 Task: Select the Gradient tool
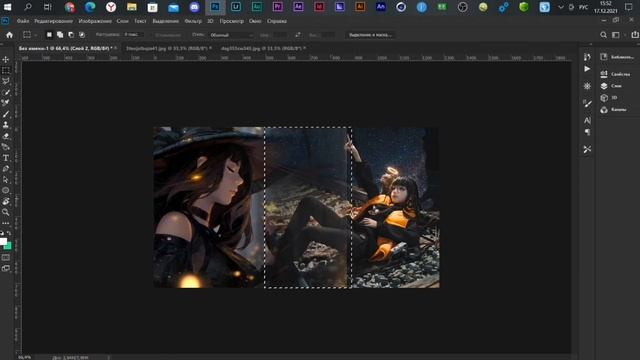coord(6,147)
